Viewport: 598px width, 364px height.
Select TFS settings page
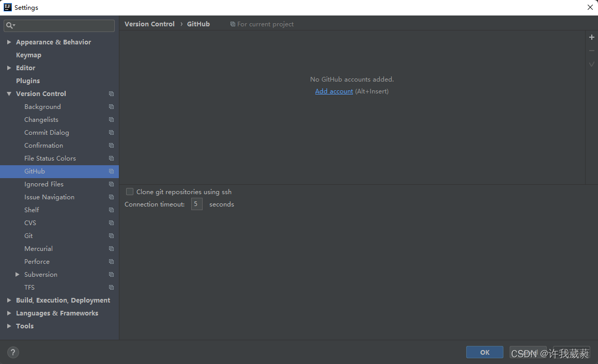click(x=29, y=288)
